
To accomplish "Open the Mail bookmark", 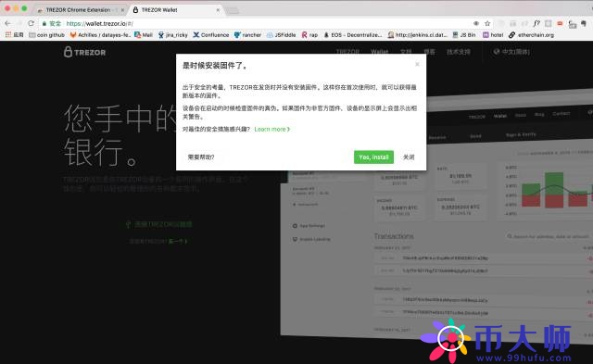I will 144,35.
